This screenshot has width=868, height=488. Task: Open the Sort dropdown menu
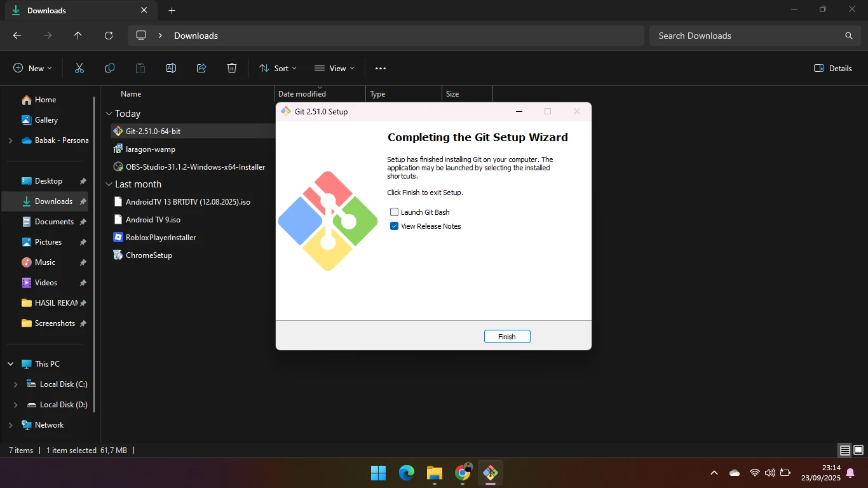point(278,68)
